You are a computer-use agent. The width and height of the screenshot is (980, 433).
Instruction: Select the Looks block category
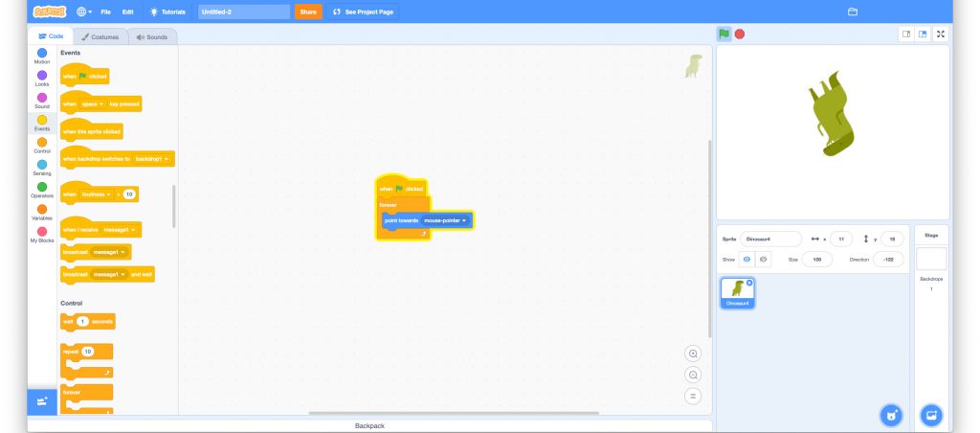pyautogui.click(x=42, y=79)
